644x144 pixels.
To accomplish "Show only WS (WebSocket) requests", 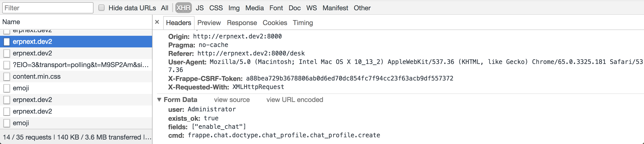I will coord(311,8).
